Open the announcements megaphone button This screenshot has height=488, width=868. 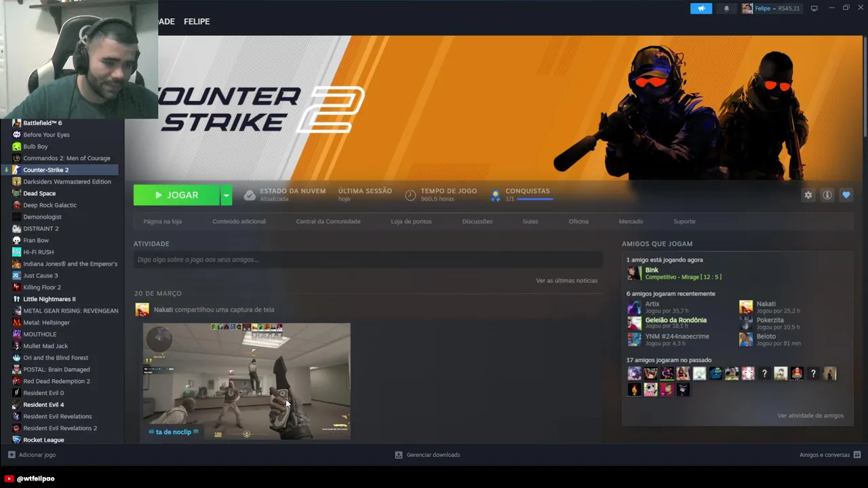(701, 8)
